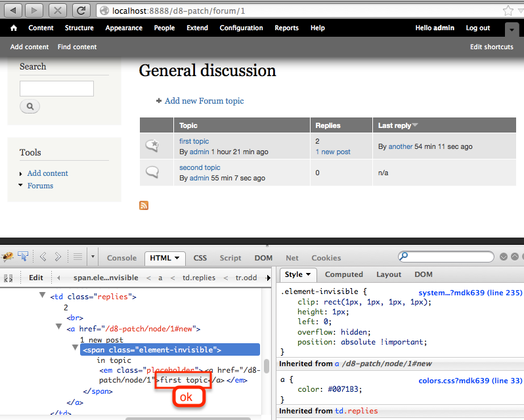Click the Find content shortcut
Viewport: 524px width, 420px height.
pyautogui.click(x=77, y=47)
